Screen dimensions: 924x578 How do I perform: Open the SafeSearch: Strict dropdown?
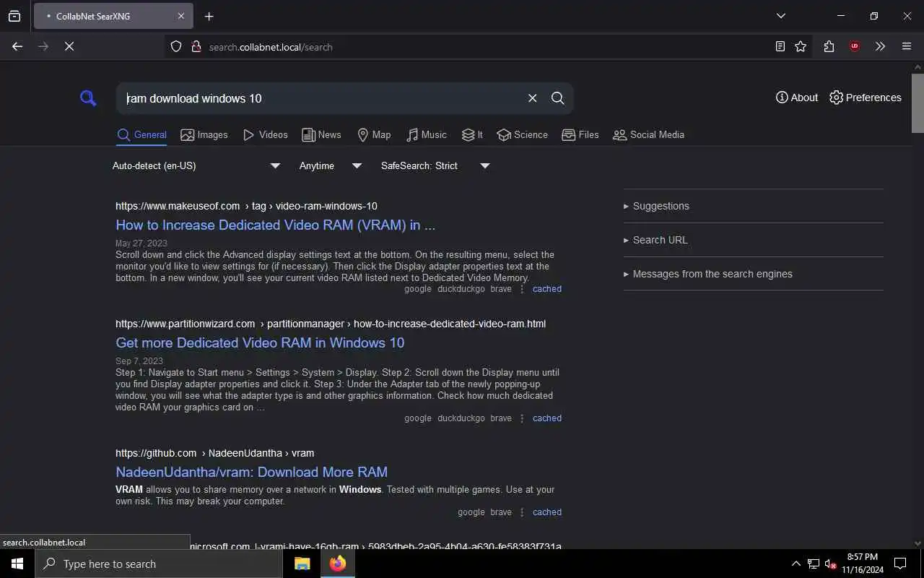(435, 165)
